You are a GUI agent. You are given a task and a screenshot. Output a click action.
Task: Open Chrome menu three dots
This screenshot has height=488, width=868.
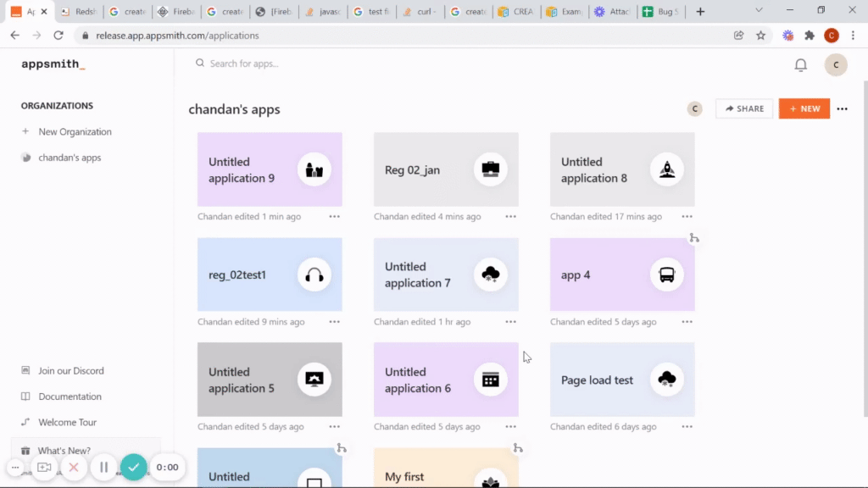pos(853,36)
